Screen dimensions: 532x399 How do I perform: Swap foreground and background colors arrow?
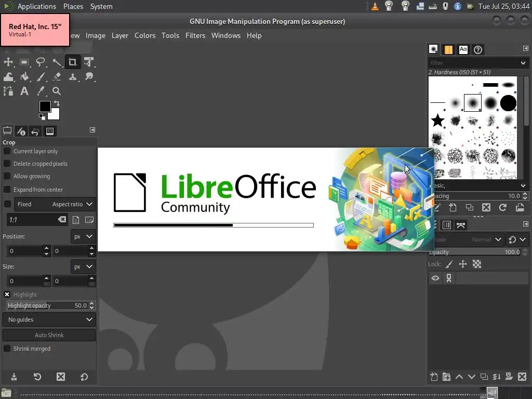[x=57, y=103]
